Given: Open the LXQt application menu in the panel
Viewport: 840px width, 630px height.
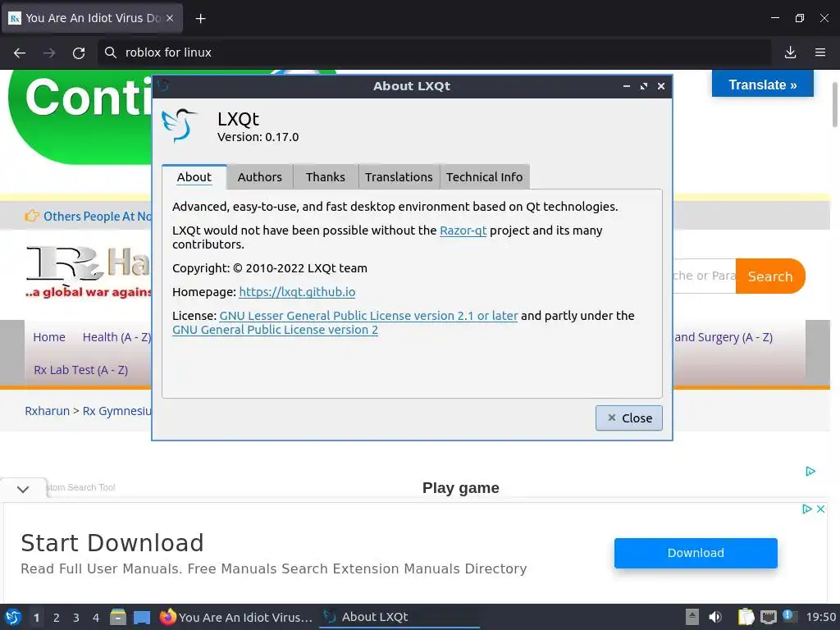Looking at the screenshot, I should tap(13, 617).
